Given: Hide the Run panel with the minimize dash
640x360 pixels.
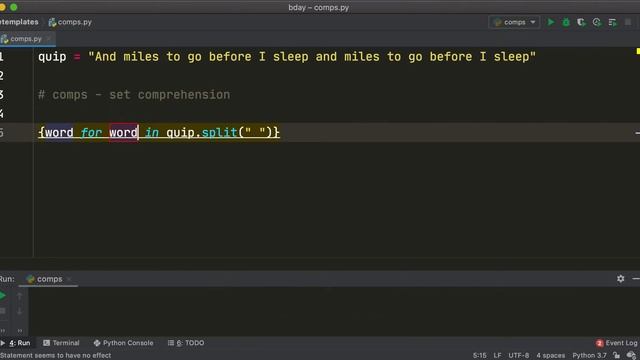Looking at the screenshot, I should point(636,278).
